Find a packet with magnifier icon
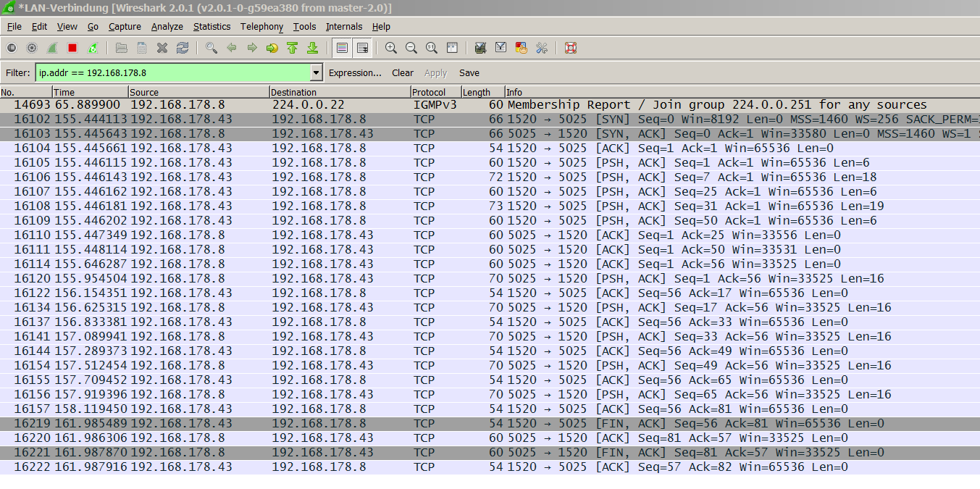The height and width of the screenshot is (489, 980). [211, 48]
